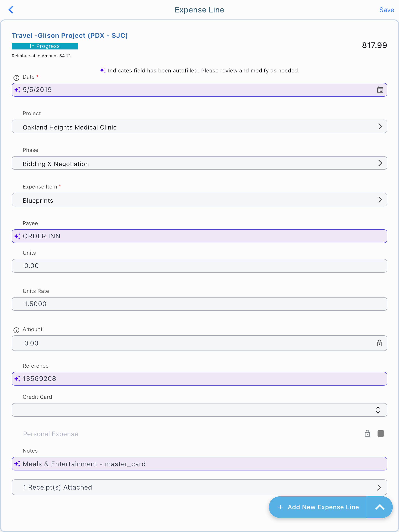Open the Date calendar picker icon

(x=380, y=90)
